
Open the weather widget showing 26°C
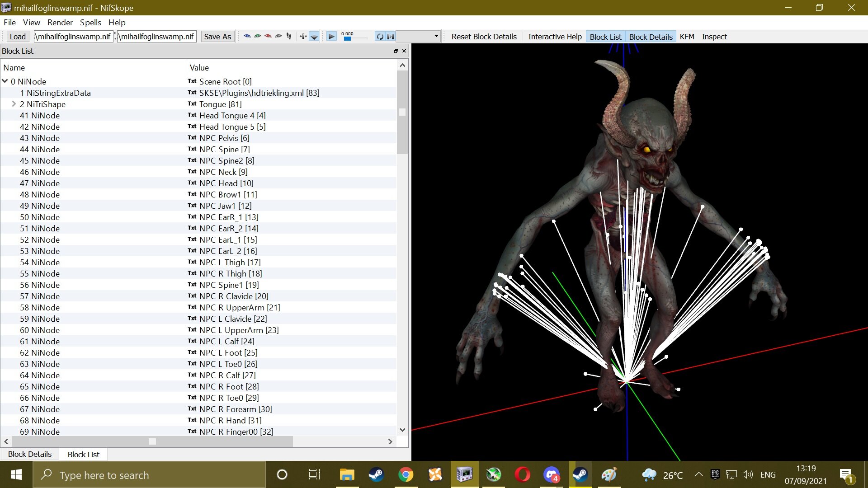pos(662,475)
